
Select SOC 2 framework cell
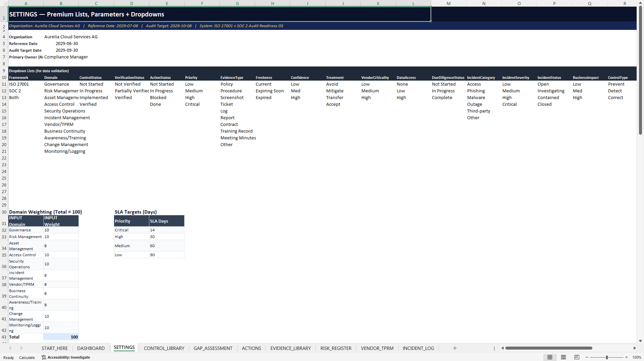click(x=26, y=91)
